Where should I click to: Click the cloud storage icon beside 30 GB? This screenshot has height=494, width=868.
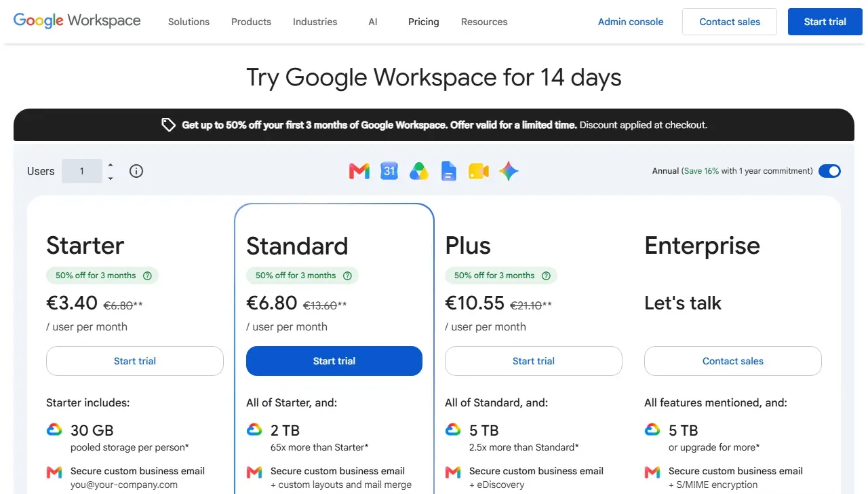click(54, 430)
